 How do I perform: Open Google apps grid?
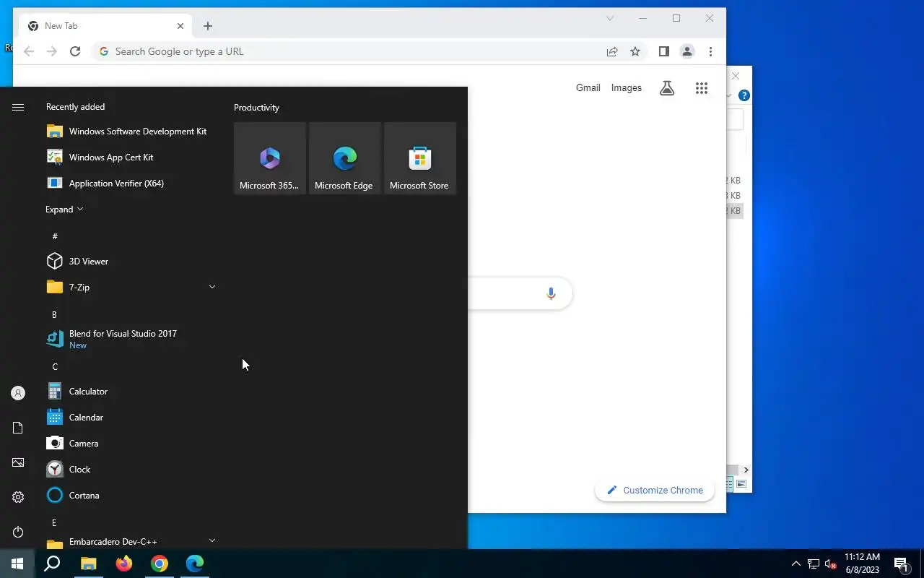click(702, 88)
